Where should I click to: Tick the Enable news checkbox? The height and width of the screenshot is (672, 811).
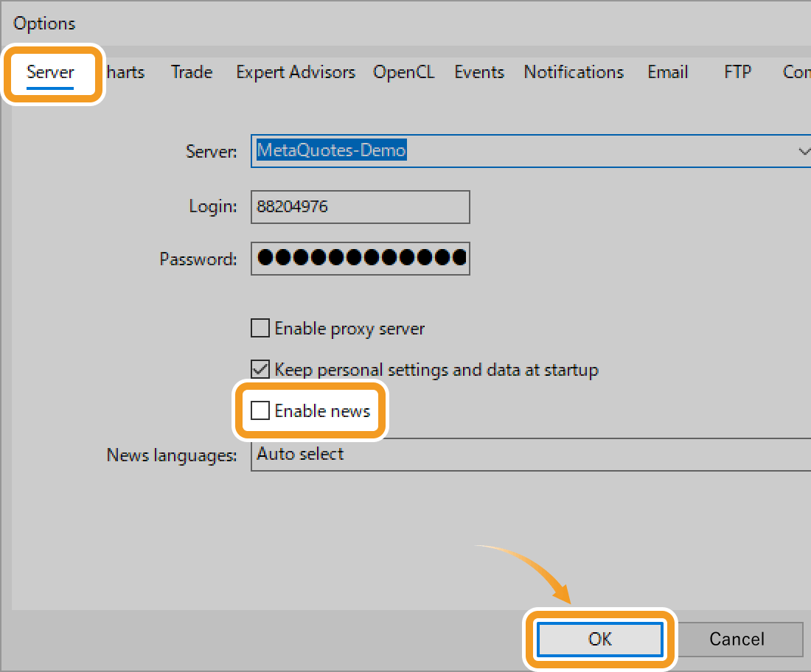[260, 410]
